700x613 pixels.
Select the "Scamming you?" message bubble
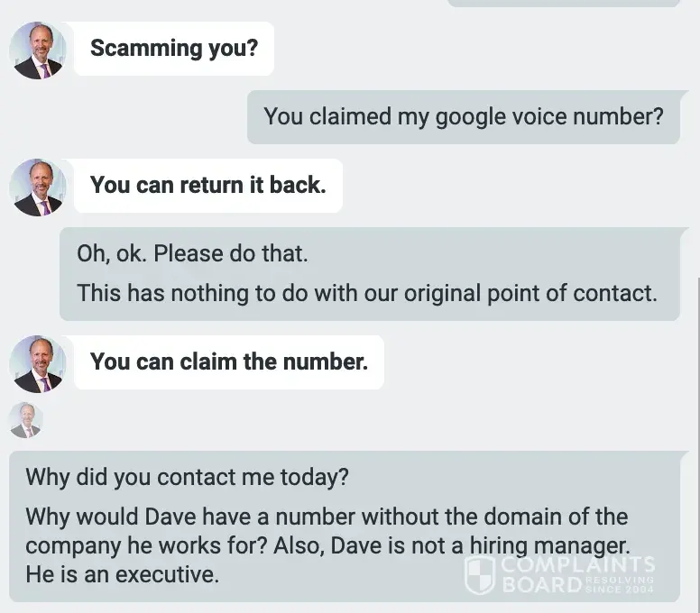pyautogui.click(x=173, y=49)
